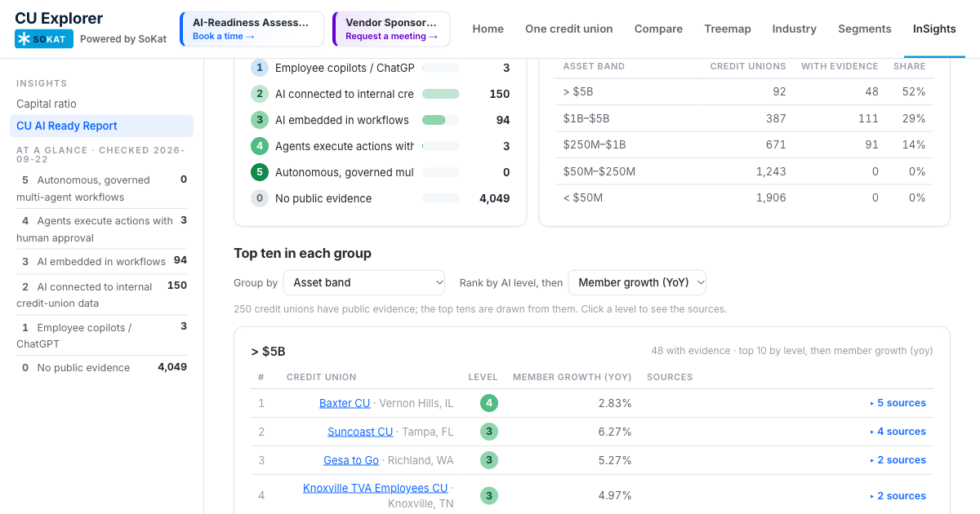Click level 2 badge AI connected row
Viewport: 980px width, 514px height.
(x=260, y=94)
